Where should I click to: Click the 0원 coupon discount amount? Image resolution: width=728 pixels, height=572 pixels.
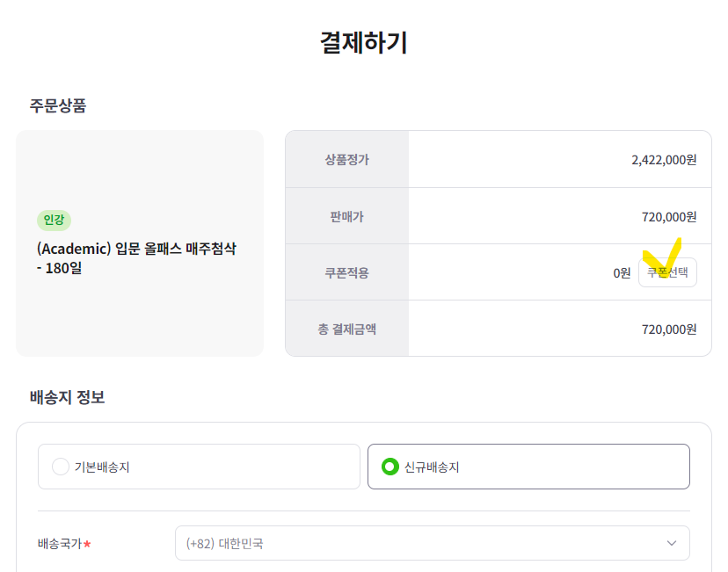tap(622, 272)
